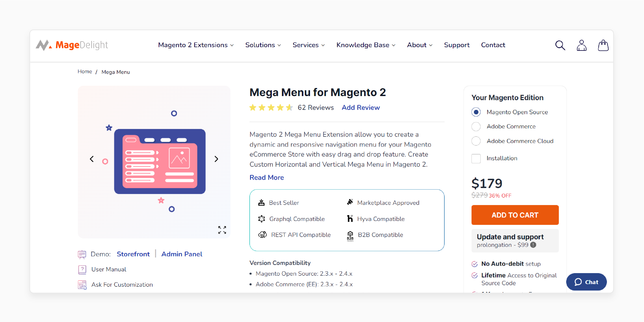The image size is (644, 322).
Task: Open the shopping bag cart icon
Action: coord(603,45)
